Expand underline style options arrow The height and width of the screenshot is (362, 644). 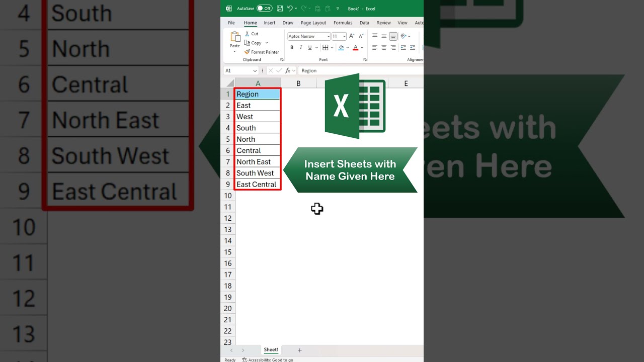click(x=316, y=48)
